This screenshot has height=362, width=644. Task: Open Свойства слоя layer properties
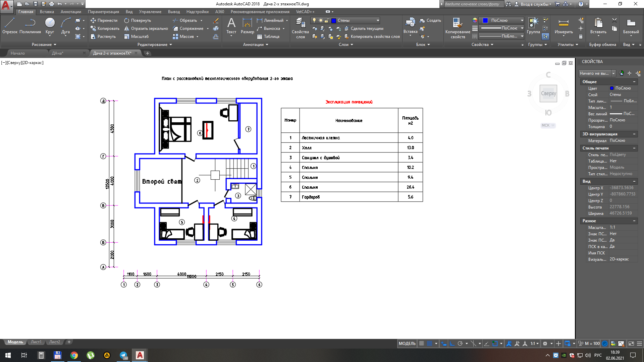tap(300, 28)
